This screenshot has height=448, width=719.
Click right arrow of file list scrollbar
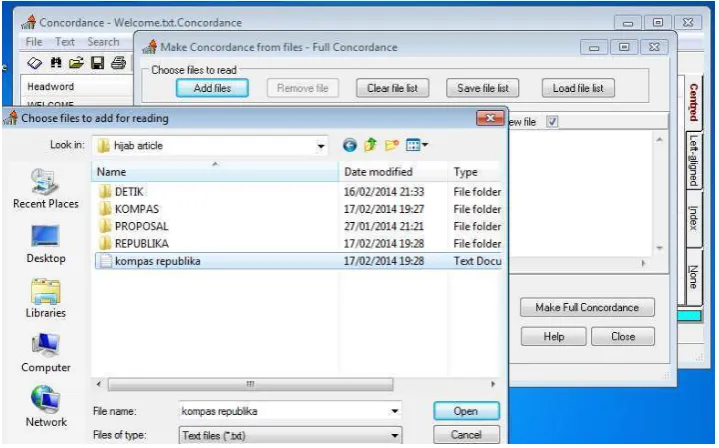click(493, 384)
